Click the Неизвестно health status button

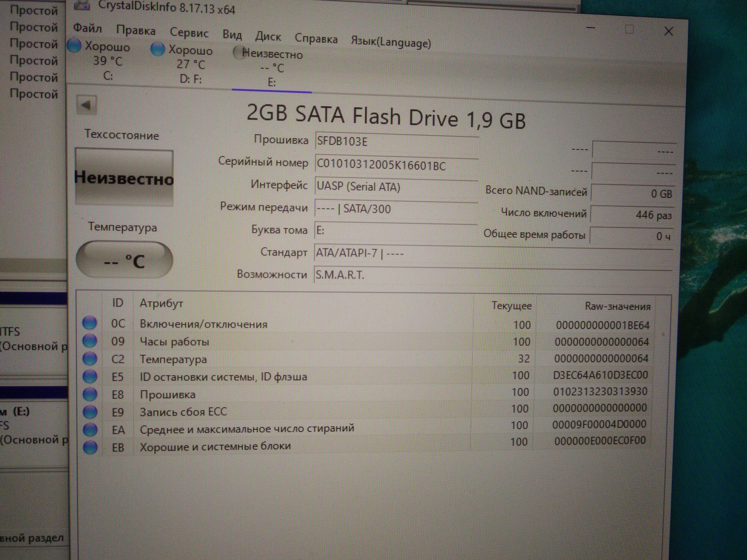click(124, 177)
